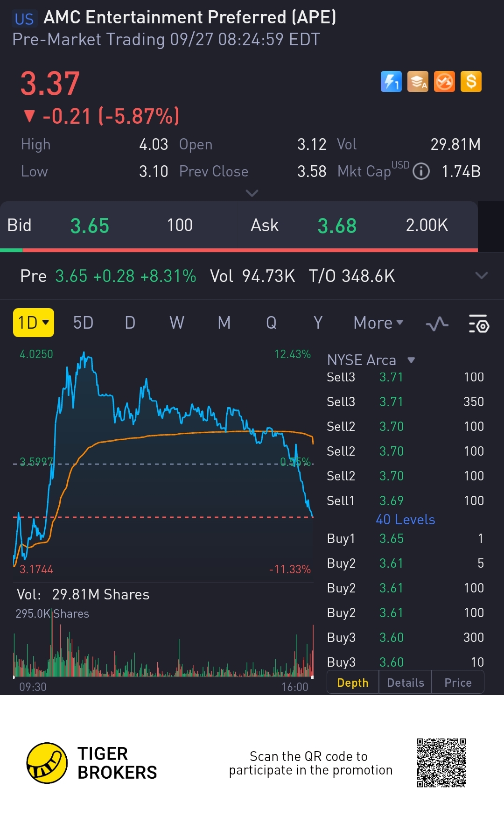Tap the Buy2 3.61 row with 5
This screenshot has width=504, height=831.
[x=405, y=563]
